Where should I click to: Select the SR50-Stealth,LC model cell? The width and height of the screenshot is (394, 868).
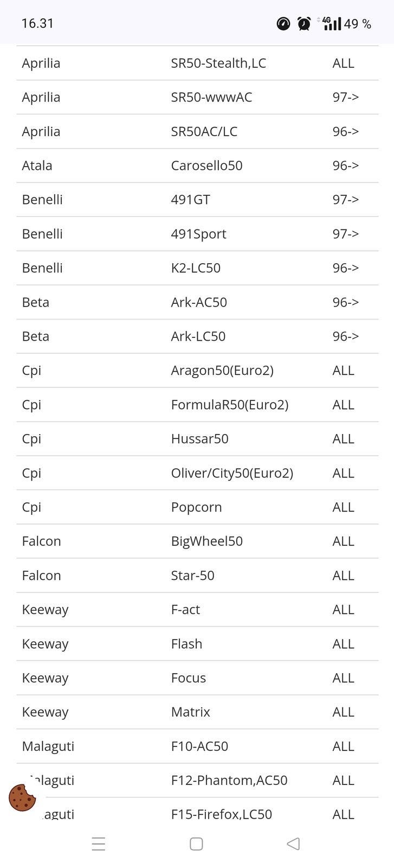coord(218,63)
